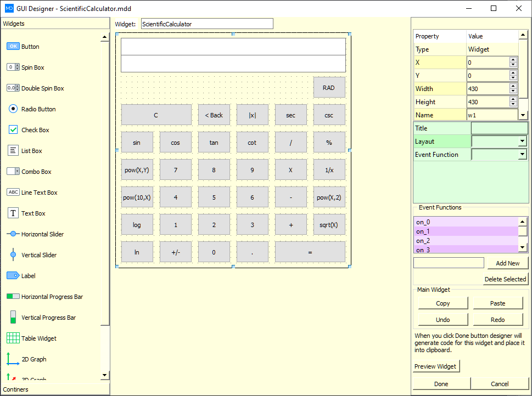Cancel the designer
532x396 pixels.
pyautogui.click(x=500, y=384)
